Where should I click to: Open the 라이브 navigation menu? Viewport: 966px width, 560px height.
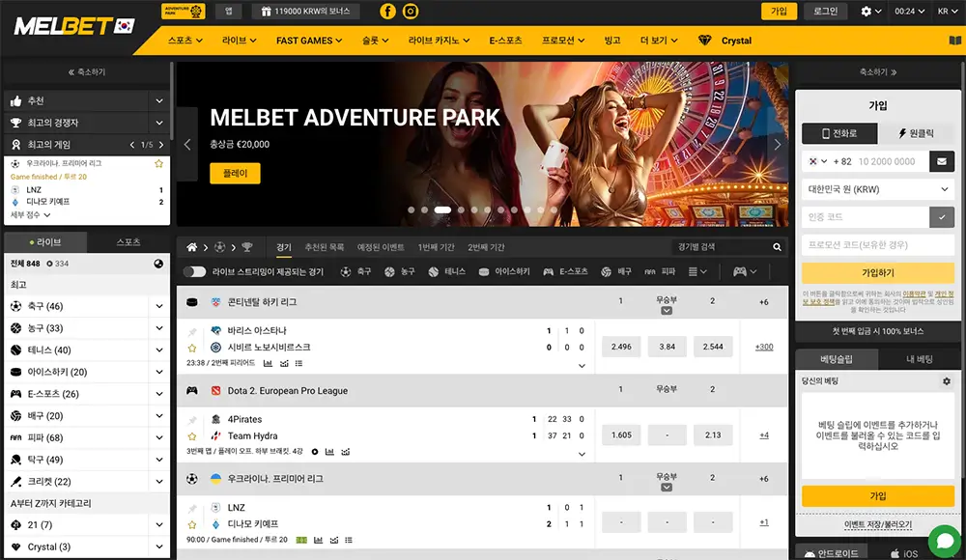point(239,41)
